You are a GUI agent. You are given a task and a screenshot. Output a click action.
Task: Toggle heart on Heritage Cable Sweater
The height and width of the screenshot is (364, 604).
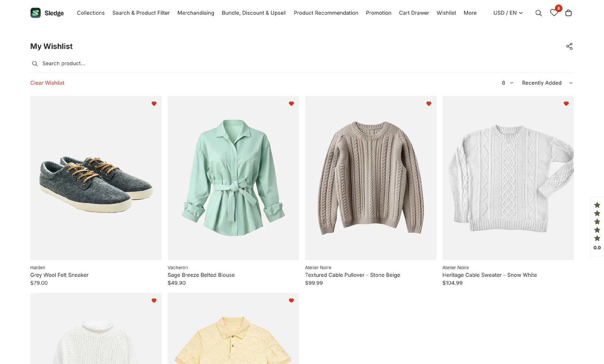[566, 104]
